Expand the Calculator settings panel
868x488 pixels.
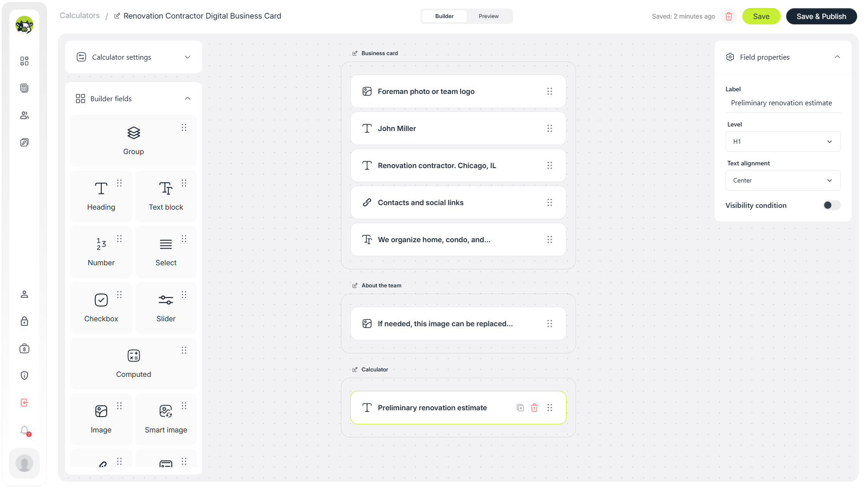(133, 57)
